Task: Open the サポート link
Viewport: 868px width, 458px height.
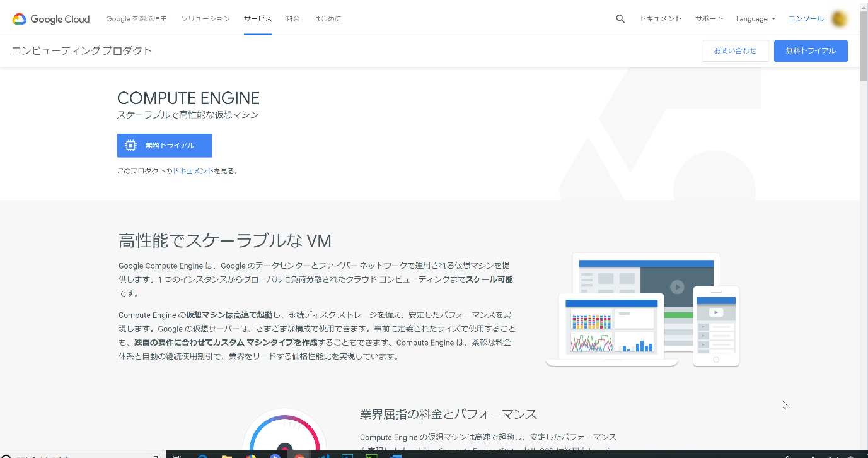Action: click(709, 19)
